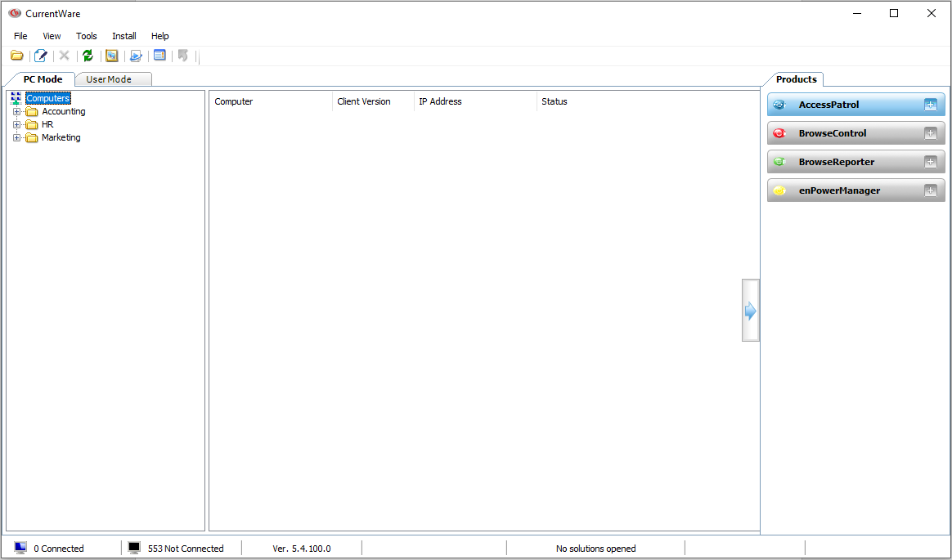Click the HR folder icon
952x560 pixels.
(x=32, y=124)
